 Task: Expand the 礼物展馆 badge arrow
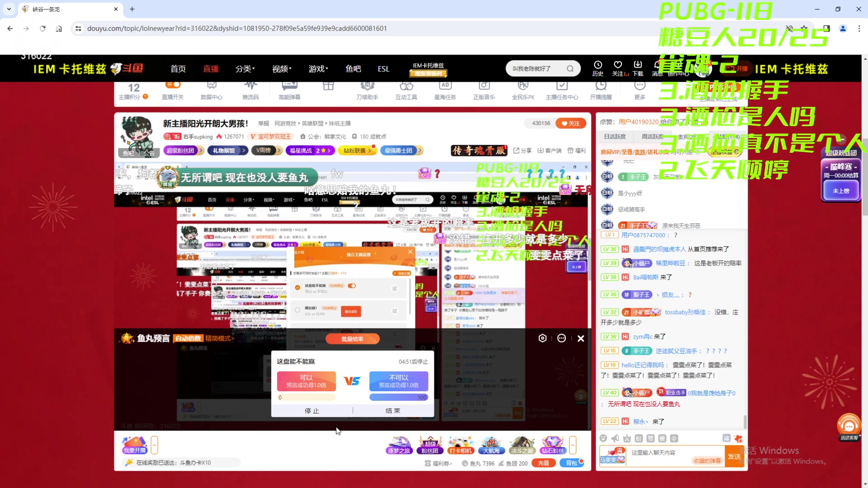tap(243, 150)
